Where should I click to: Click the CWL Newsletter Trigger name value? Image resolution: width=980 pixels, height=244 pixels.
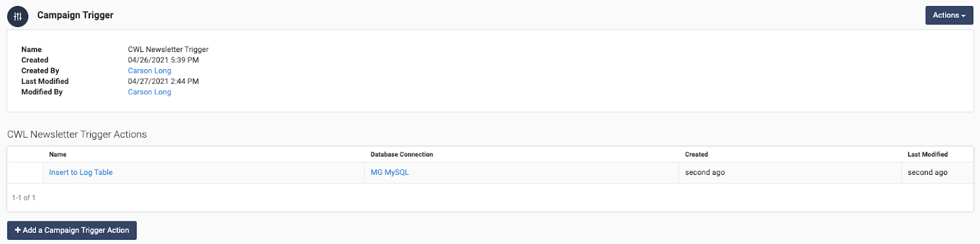(x=168, y=50)
